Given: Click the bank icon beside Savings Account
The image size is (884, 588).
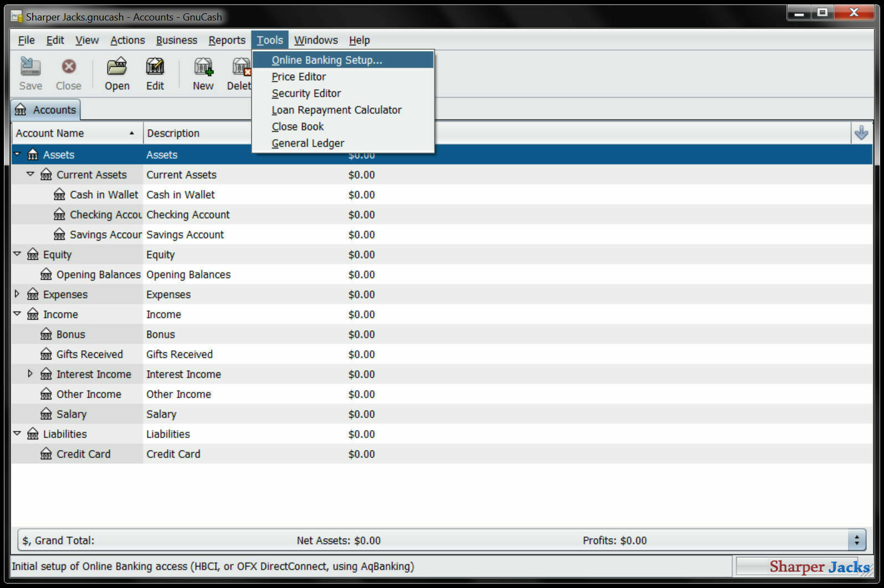Looking at the screenshot, I should 59,234.
